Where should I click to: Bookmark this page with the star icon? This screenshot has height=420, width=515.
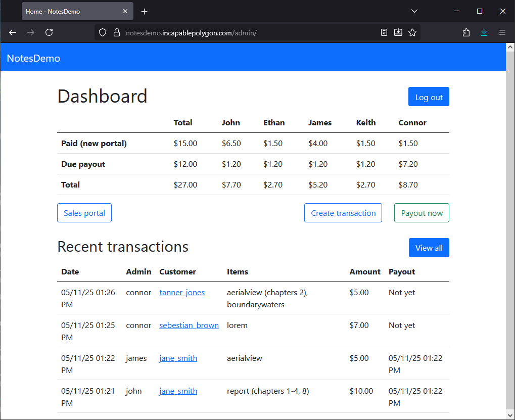coord(412,32)
